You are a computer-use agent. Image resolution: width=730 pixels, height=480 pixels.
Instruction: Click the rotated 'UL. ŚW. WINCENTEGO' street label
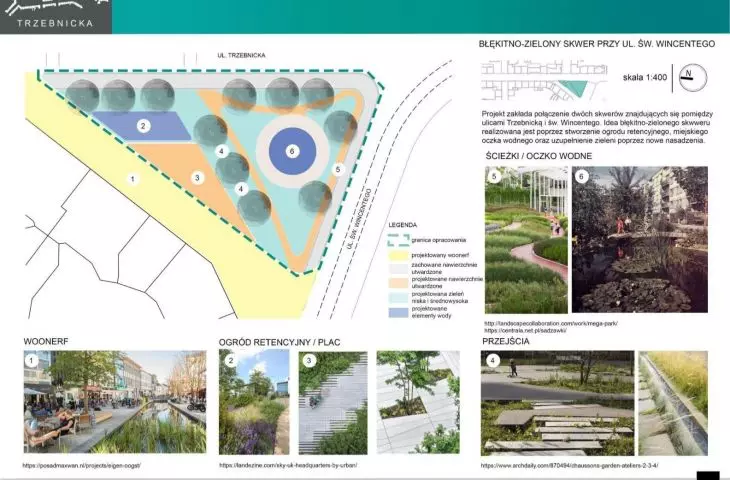click(x=358, y=218)
